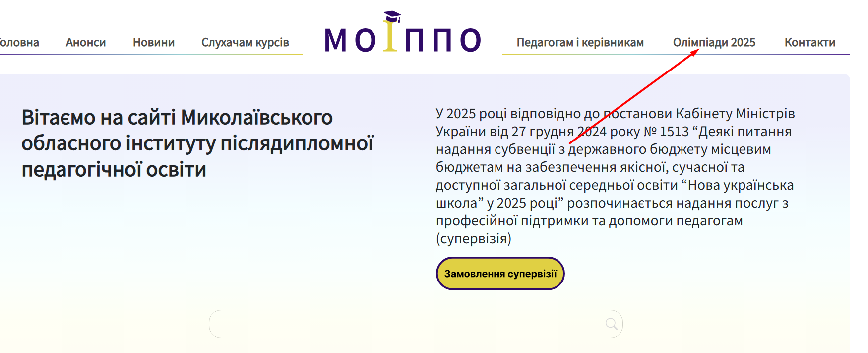The height and width of the screenshot is (353, 868).
Task: Select Слухачам курсів in the navigation
Action: [x=245, y=43]
